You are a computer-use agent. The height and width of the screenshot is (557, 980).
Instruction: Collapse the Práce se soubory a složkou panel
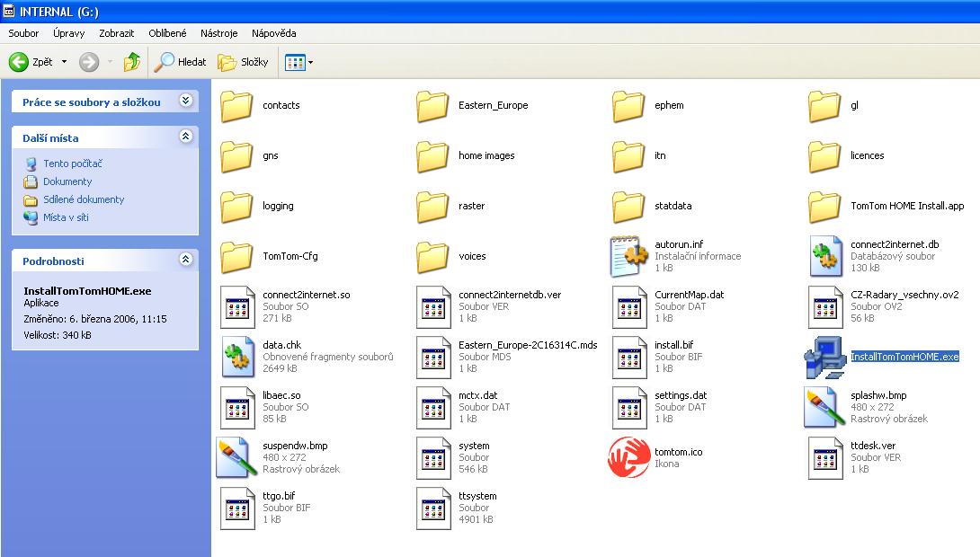pyautogui.click(x=185, y=101)
